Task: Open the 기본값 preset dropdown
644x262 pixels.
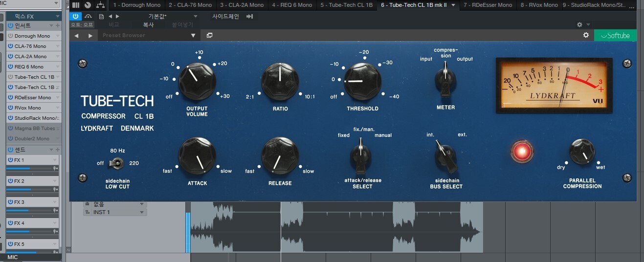Action: click(x=157, y=16)
